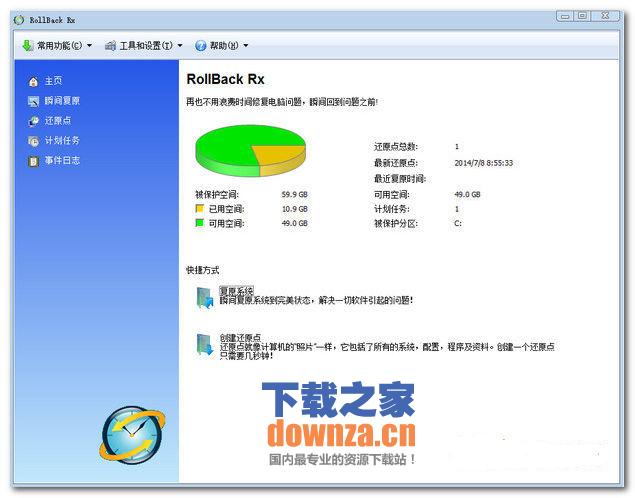Open the 帮助(H) menu
Image resolution: width=635 pixels, height=498 pixels.
click(222, 46)
